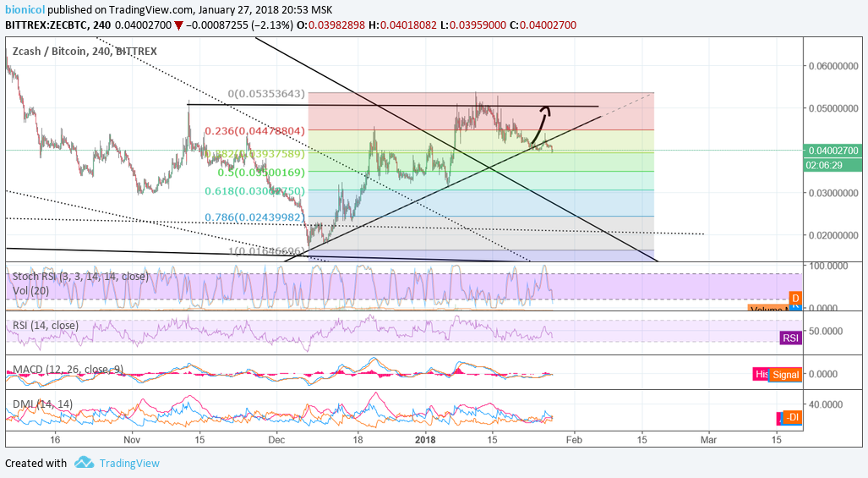This screenshot has height=478, width=868.
Task: Click the 100.0000 Stoch RSI scale label
Action: pos(828,266)
